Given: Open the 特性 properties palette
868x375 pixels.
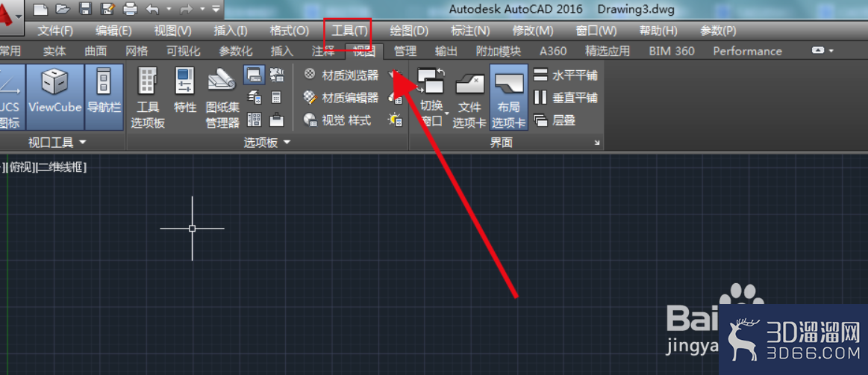Looking at the screenshot, I should point(185,91).
